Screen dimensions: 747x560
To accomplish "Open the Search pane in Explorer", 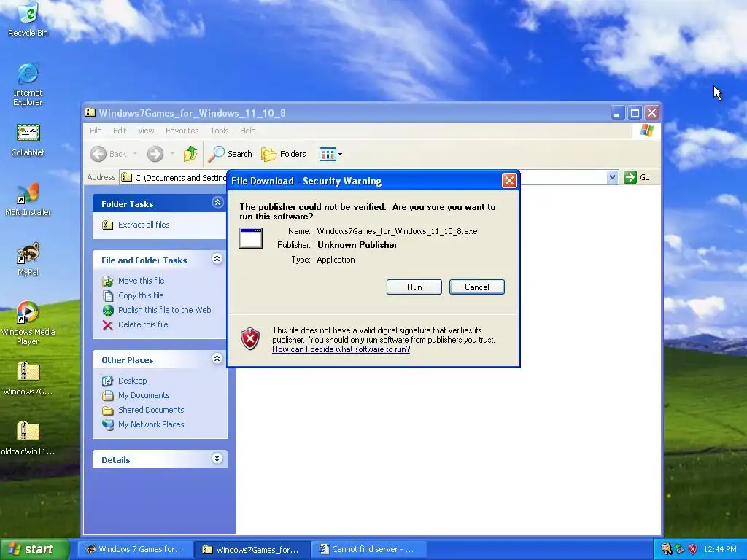I will click(231, 154).
